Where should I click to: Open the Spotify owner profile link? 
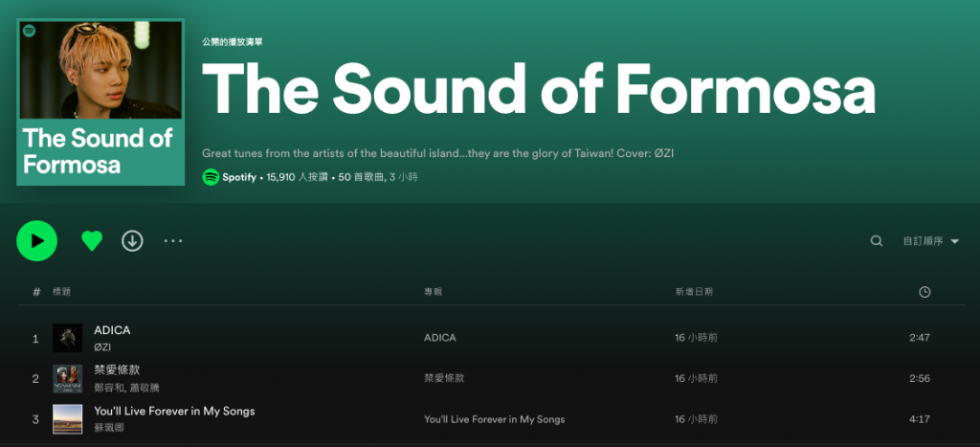[239, 177]
